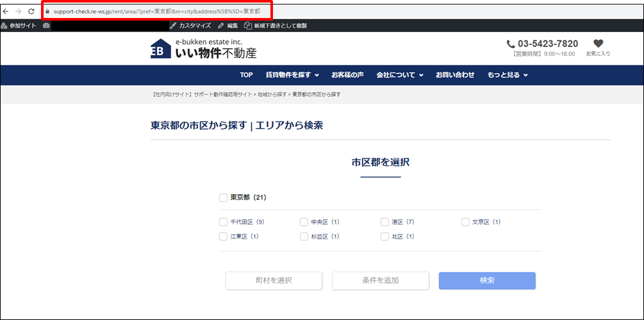
Task: Expand the 会社について dropdown menu
Action: click(x=400, y=75)
